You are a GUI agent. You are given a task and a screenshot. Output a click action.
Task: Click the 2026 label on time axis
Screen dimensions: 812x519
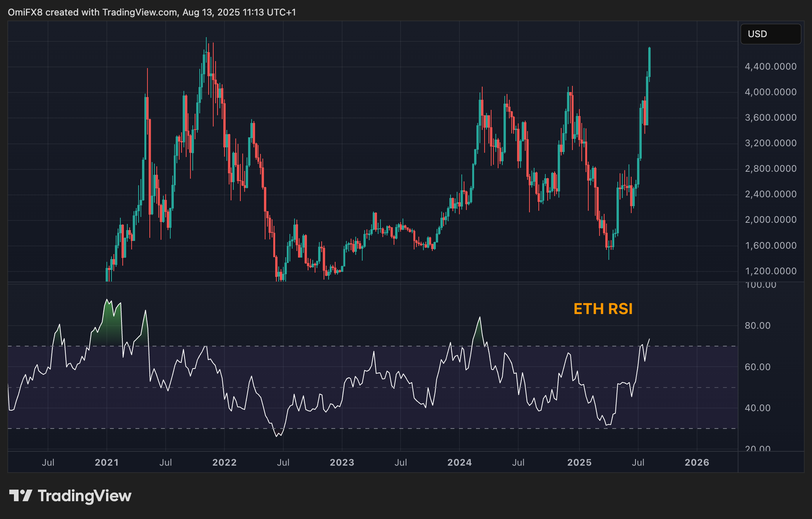[697, 463]
